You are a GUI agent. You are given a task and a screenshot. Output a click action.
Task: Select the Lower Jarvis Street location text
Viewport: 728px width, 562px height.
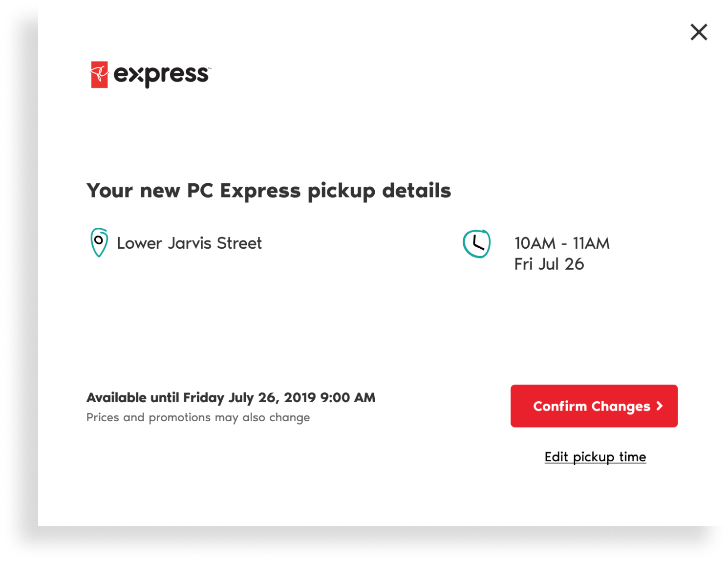[190, 243]
